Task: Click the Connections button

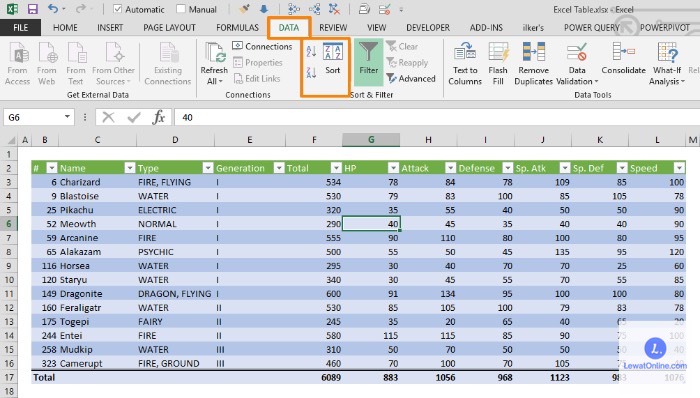Action: pyautogui.click(x=262, y=46)
